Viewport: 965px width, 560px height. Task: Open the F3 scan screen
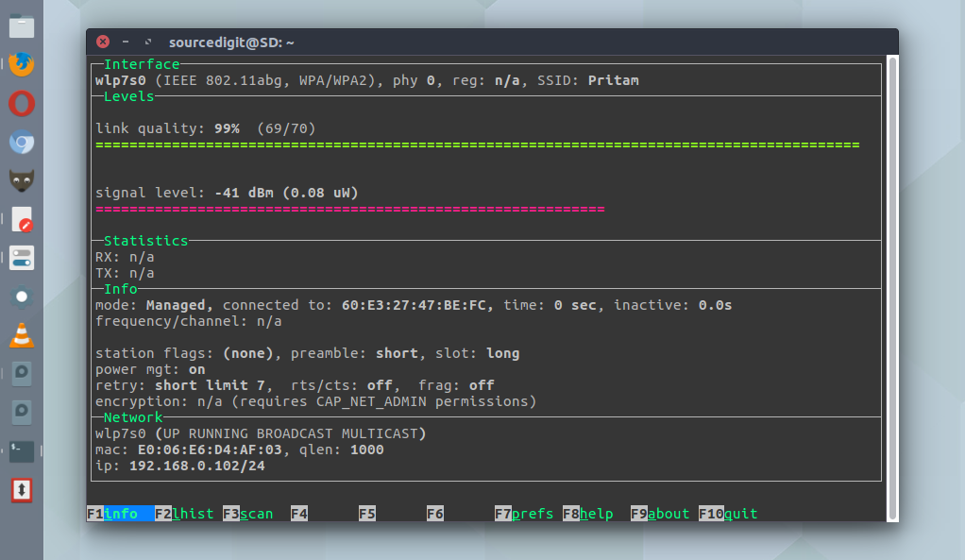tap(248, 514)
